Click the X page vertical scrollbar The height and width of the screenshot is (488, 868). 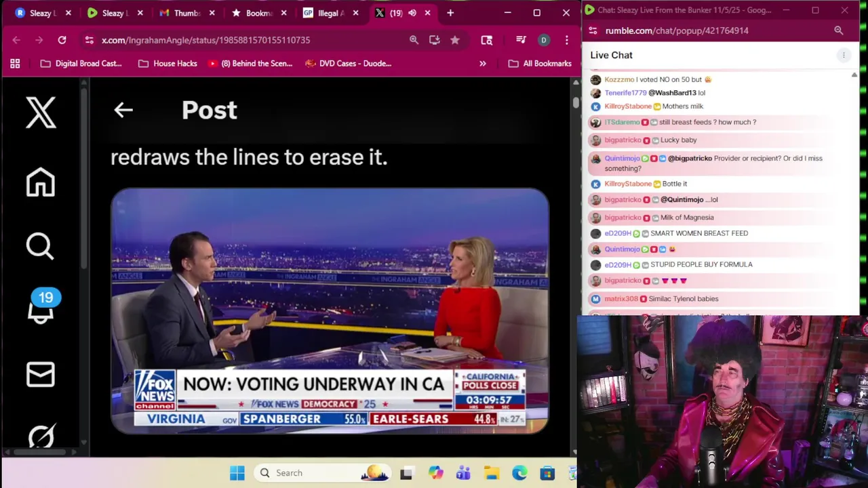(x=575, y=102)
